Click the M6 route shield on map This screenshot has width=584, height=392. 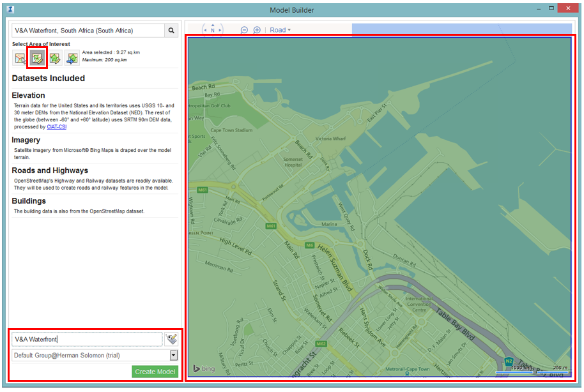click(310, 245)
